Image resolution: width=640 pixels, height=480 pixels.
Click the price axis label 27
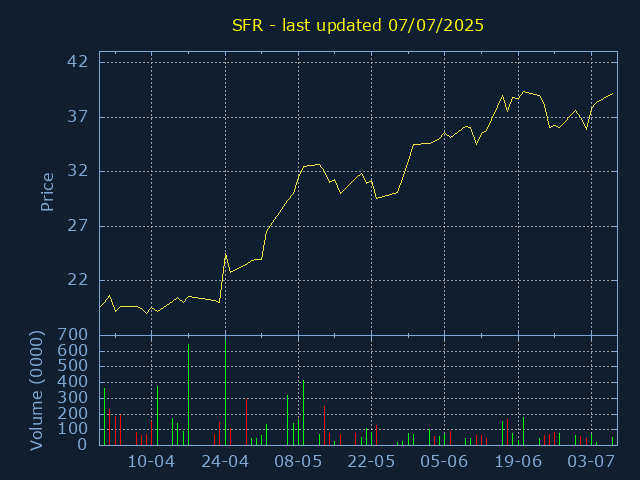click(78, 226)
